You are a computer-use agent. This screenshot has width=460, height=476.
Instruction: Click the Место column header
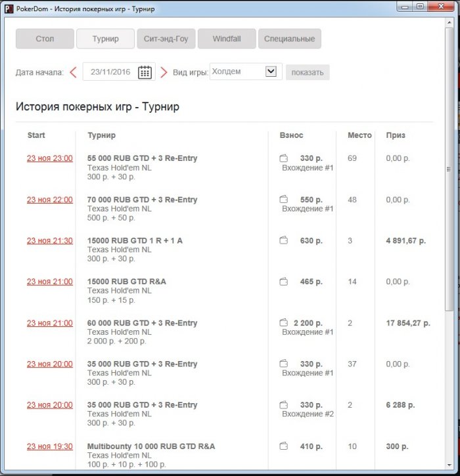(359, 135)
